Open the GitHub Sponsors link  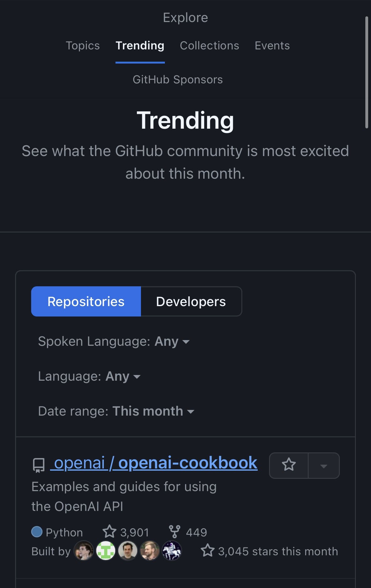coord(178,80)
